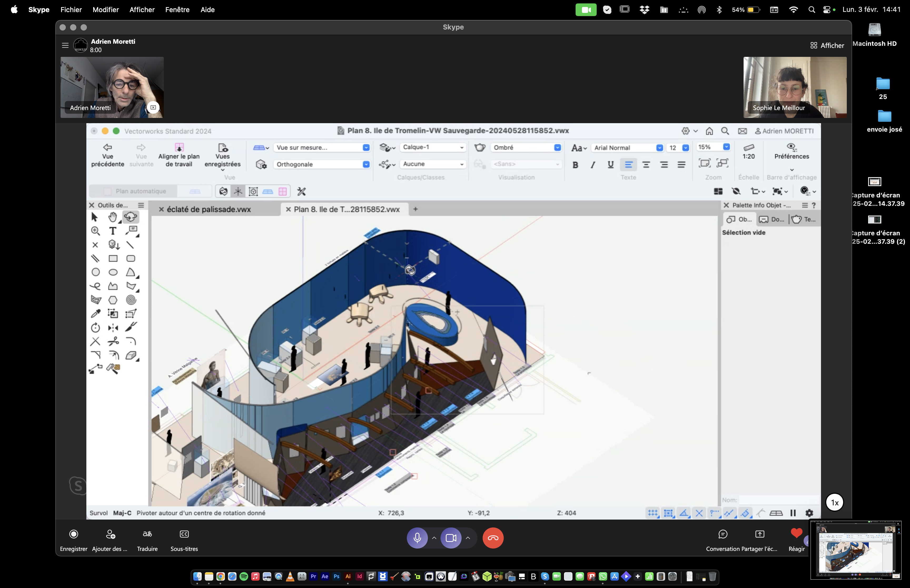Activate the Mirror tool
Screen dimensions: 910x588
[x=113, y=328]
